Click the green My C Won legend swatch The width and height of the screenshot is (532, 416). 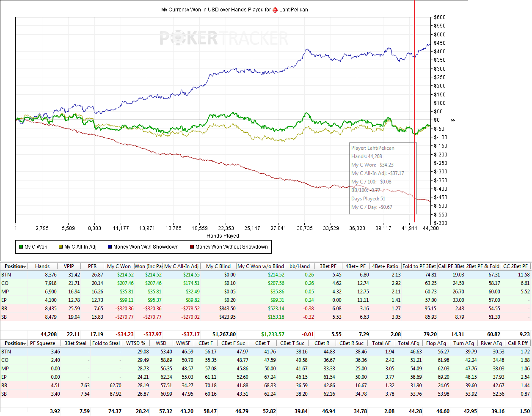tap(21, 247)
